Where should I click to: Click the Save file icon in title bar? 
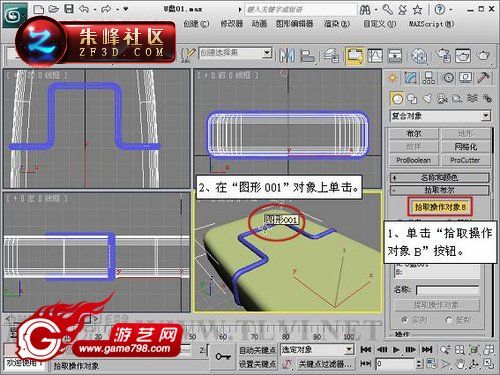tap(69, 9)
